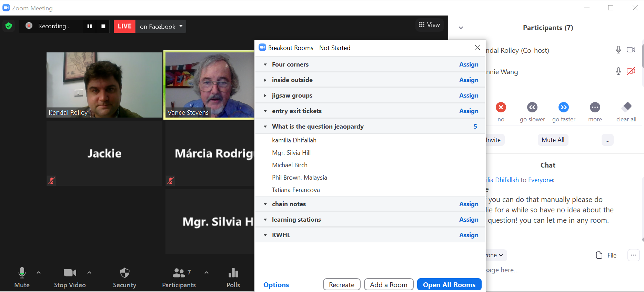This screenshot has height=292, width=644.
Task: Open the Security shield menu
Action: [124, 278]
